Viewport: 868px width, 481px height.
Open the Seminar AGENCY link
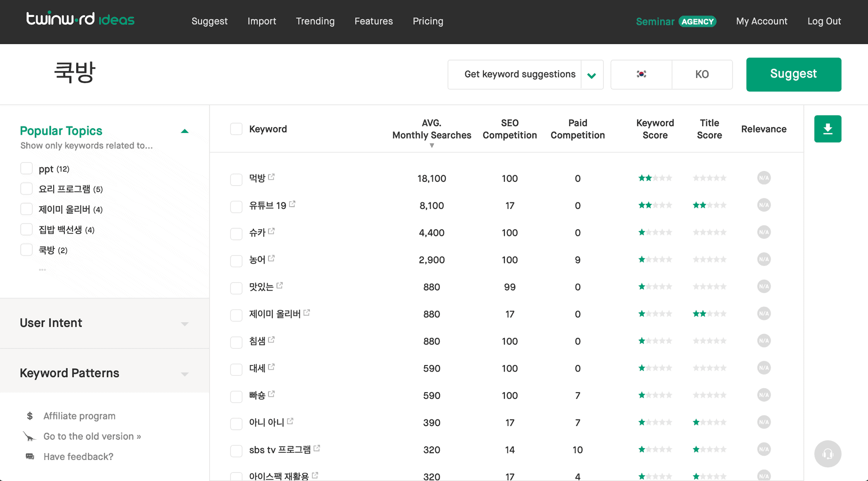[676, 21]
